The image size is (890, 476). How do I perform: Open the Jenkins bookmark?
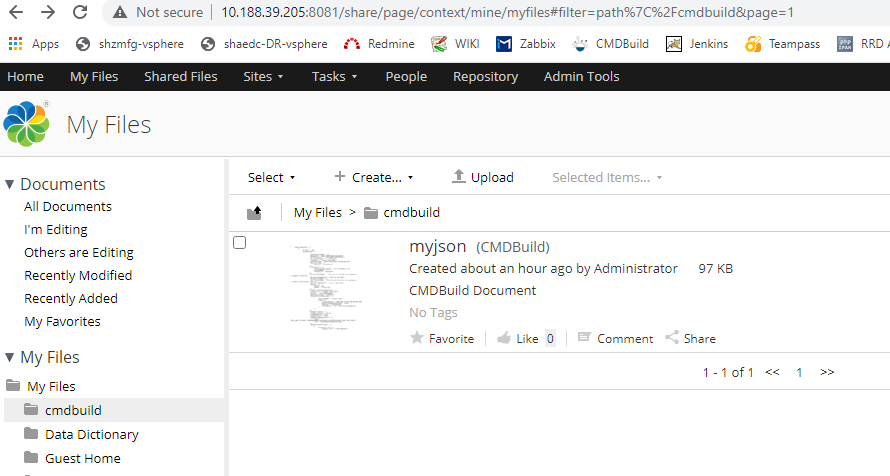(x=697, y=44)
